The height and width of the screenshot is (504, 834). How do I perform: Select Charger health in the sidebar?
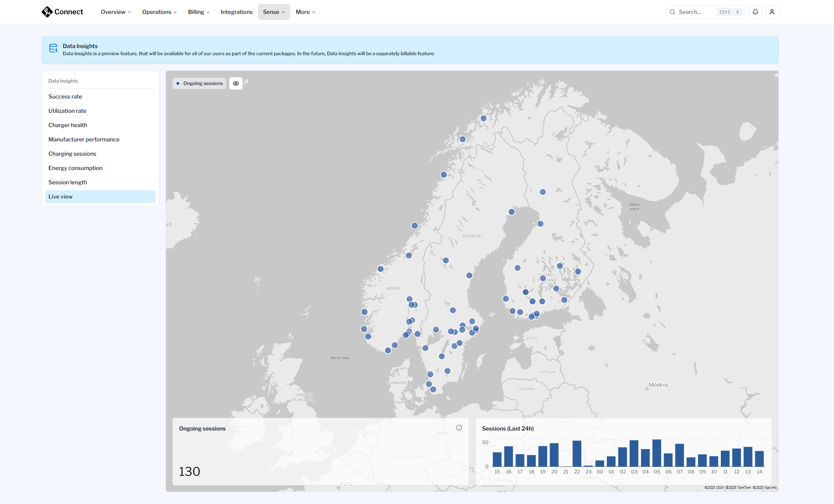(x=68, y=125)
